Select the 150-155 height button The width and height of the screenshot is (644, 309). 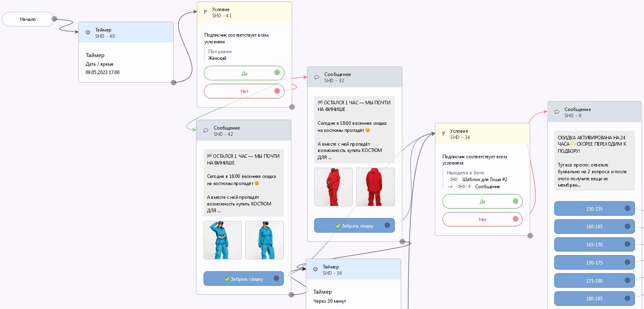point(594,209)
